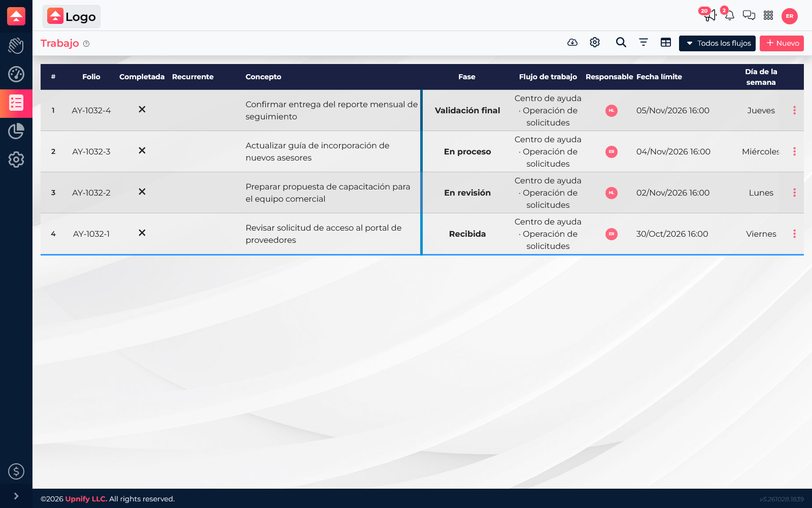
Task: Open the megaphone announcements icon
Action: (709, 15)
